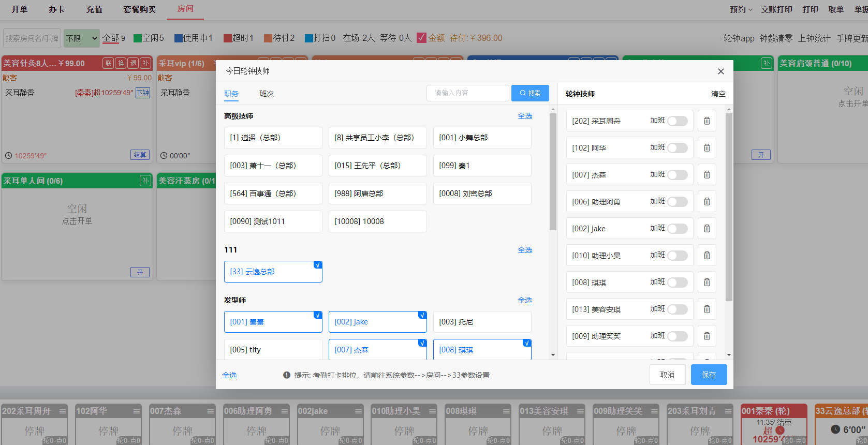Delete 助理小昊 from the rotation list

707,256
